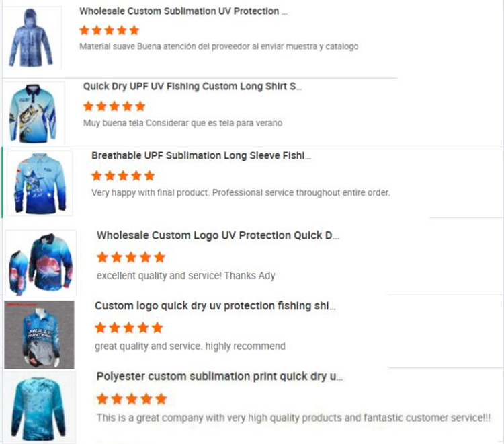
Task: Open "Polyester custom sublimation print" product title
Action: pyautogui.click(x=219, y=376)
